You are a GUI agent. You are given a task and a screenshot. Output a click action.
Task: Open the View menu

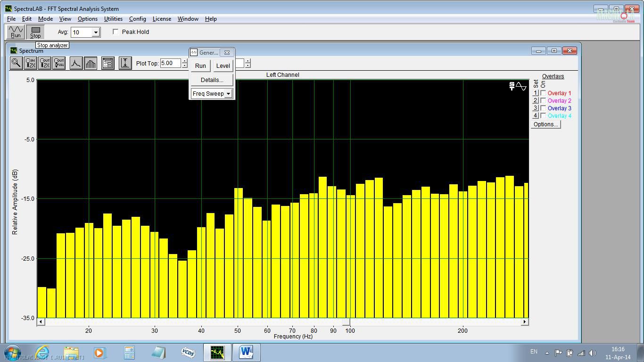[x=65, y=19]
